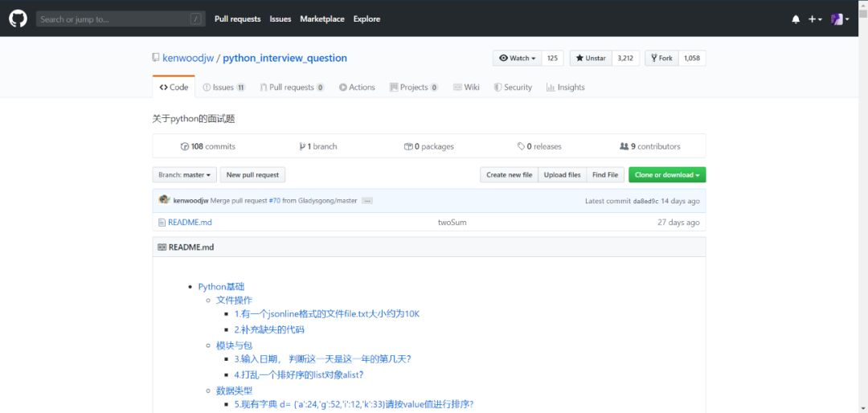The width and height of the screenshot is (868, 413).
Task: View the 0 packages link
Action: pos(429,147)
